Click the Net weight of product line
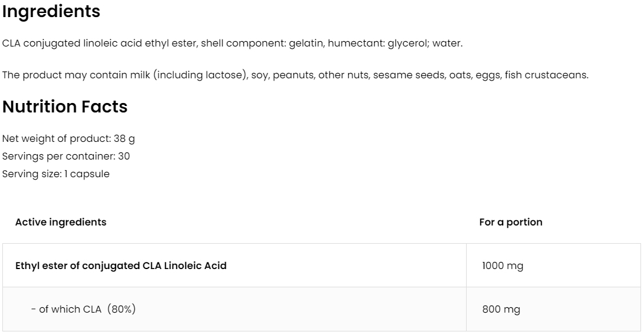The image size is (644, 335). [68, 139]
